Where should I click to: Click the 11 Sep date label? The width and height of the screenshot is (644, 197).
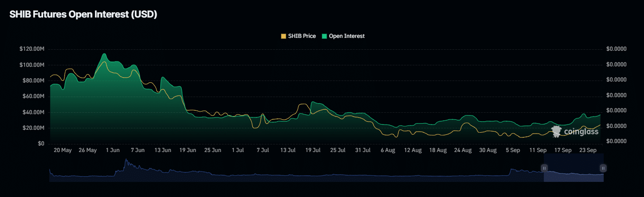tap(538, 150)
